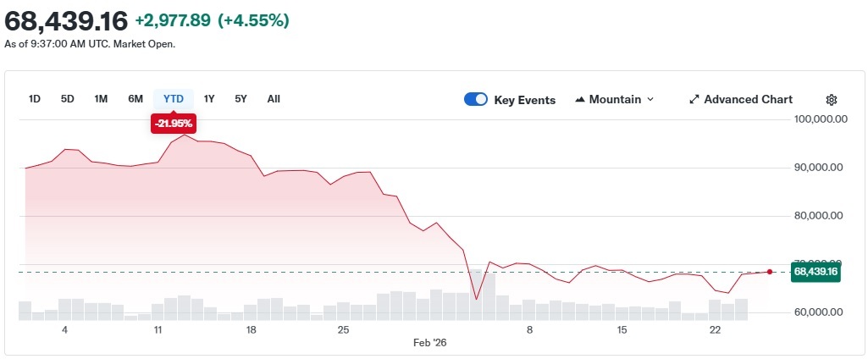Click the Mountain chart type icon
Screen dimensions: 868x359
coord(580,100)
